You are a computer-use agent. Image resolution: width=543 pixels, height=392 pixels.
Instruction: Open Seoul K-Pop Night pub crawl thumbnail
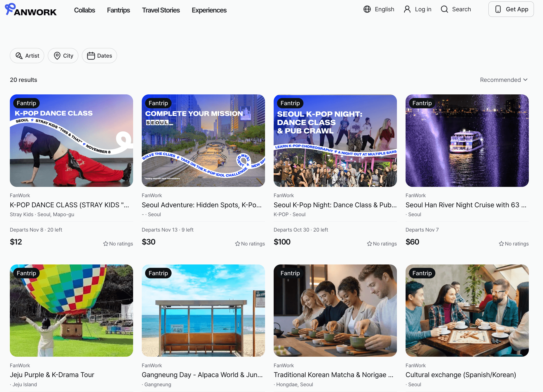coord(335,141)
